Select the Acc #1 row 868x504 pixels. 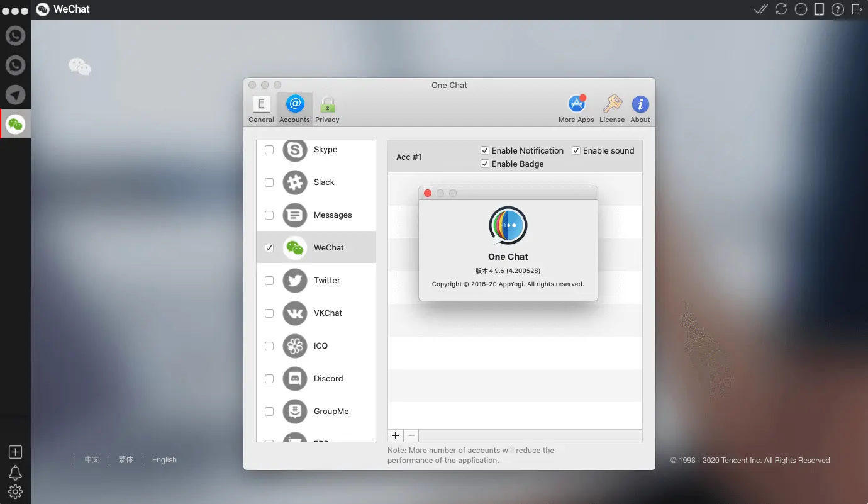pos(515,157)
